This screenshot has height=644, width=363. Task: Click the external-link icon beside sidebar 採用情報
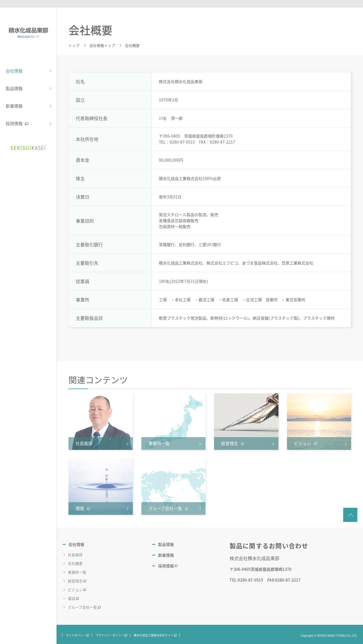(x=27, y=124)
